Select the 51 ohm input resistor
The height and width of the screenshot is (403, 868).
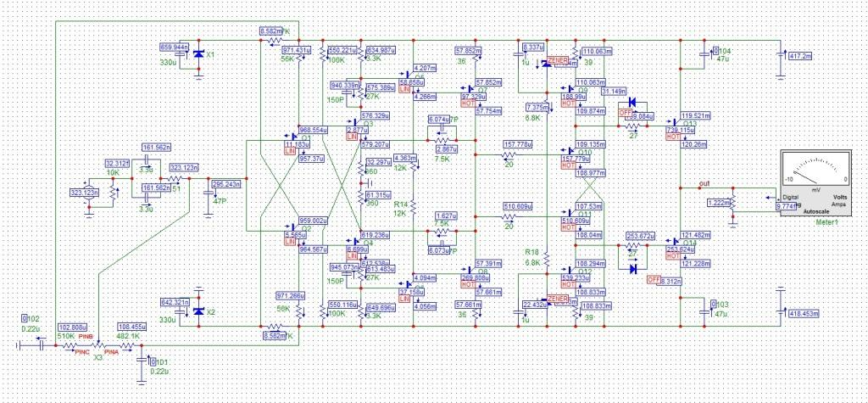[x=175, y=178]
